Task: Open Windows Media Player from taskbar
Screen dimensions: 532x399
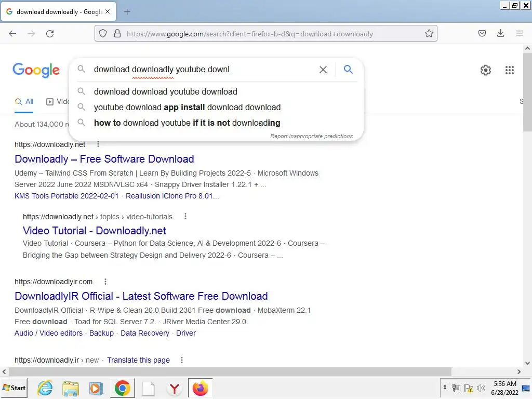Action: click(x=96, y=388)
